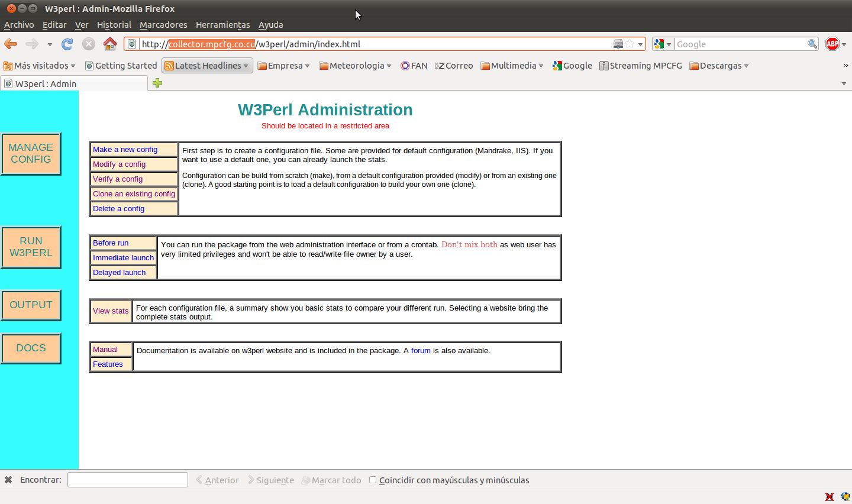Viewport: 852px width, 504px height.
Task: Click the RUN W3PERL sidebar button
Action: (31, 247)
